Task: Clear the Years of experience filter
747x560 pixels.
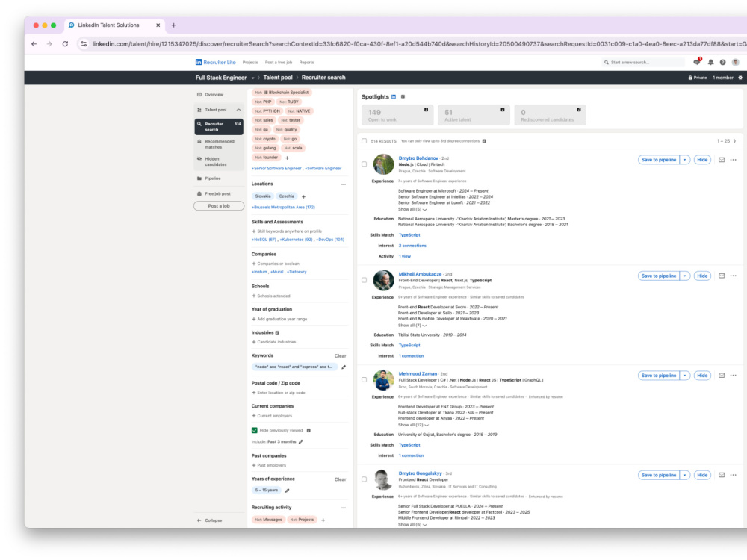Action: pyautogui.click(x=340, y=479)
